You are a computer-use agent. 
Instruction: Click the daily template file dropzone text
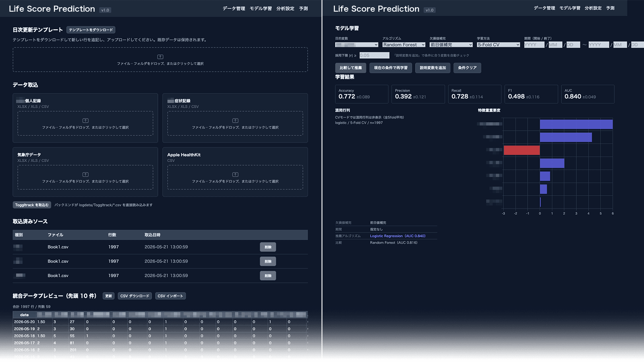click(x=160, y=64)
